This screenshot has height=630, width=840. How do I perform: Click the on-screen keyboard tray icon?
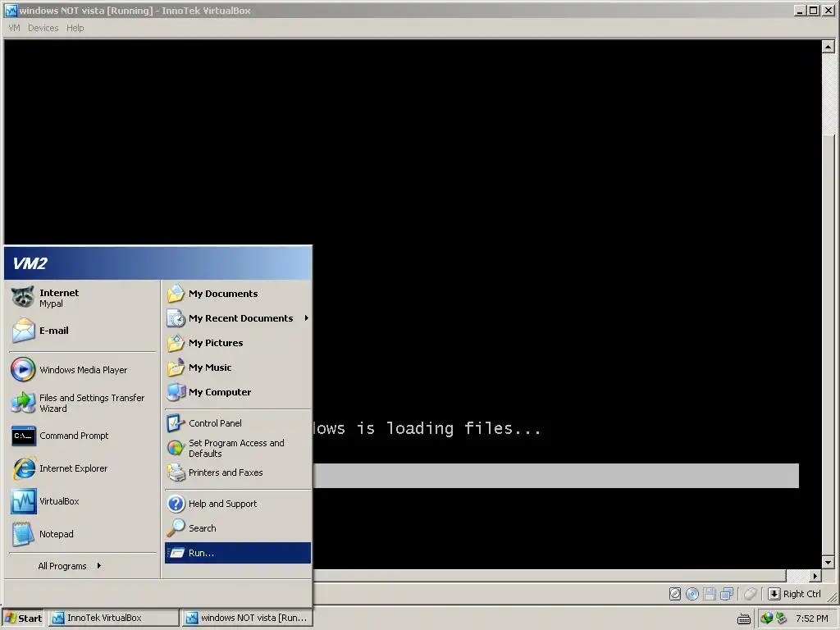743,619
